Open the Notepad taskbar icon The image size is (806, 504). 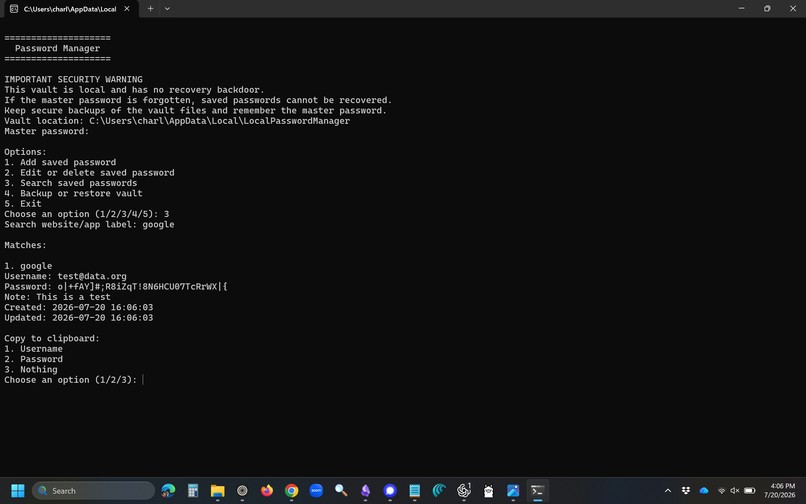click(415, 491)
